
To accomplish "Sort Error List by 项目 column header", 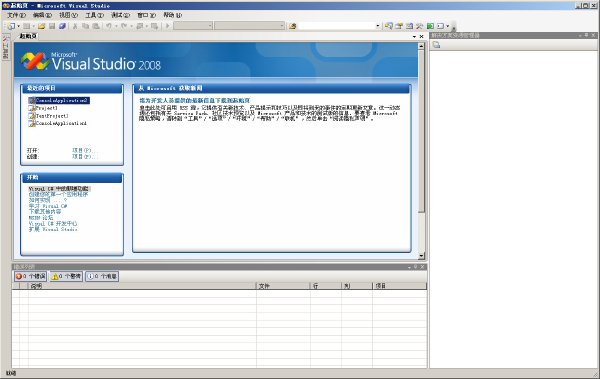I will click(399, 286).
